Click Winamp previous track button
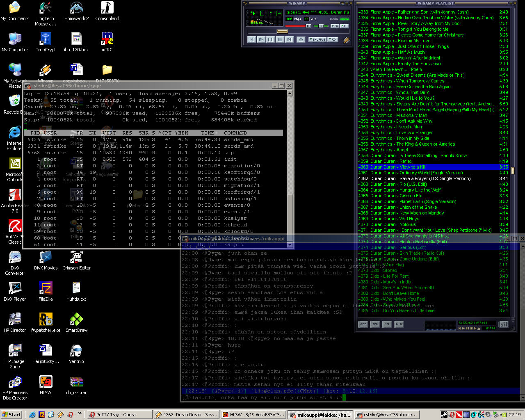 (x=251, y=40)
